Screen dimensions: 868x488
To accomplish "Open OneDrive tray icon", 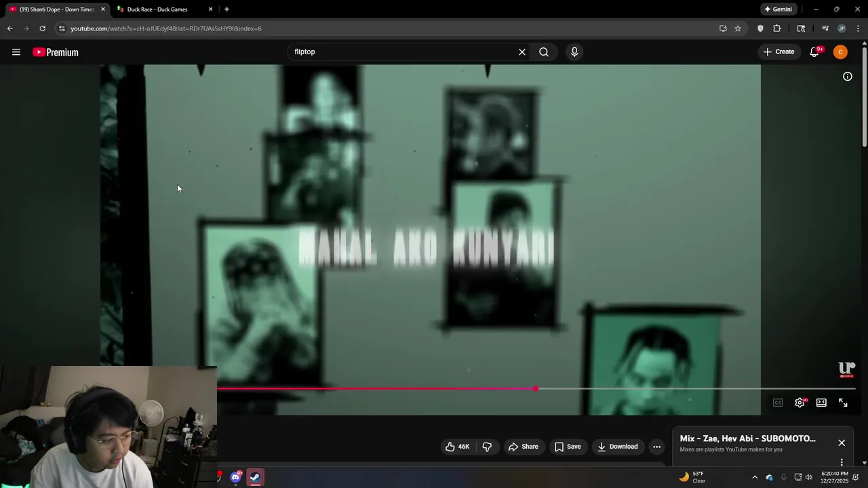I will [x=770, y=477].
